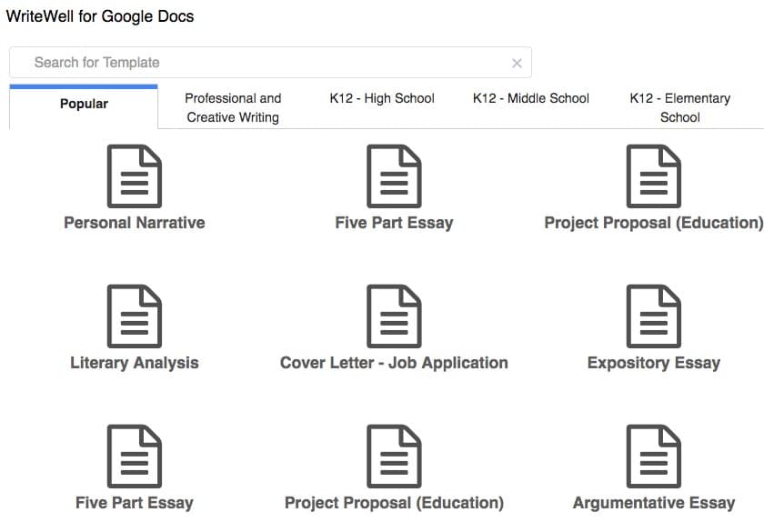The width and height of the screenshot is (764, 532).
Task: Select the Argumentative Essay label
Action: (x=651, y=502)
